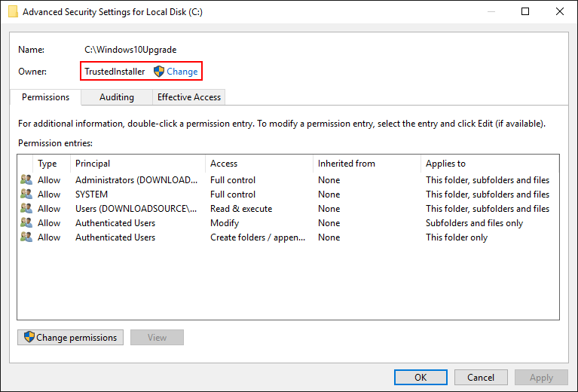Viewport: 578px width, 392px height.
Task: Select Authenticated Users entry with Modify access
Action: pyautogui.click(x=115, y=223)
